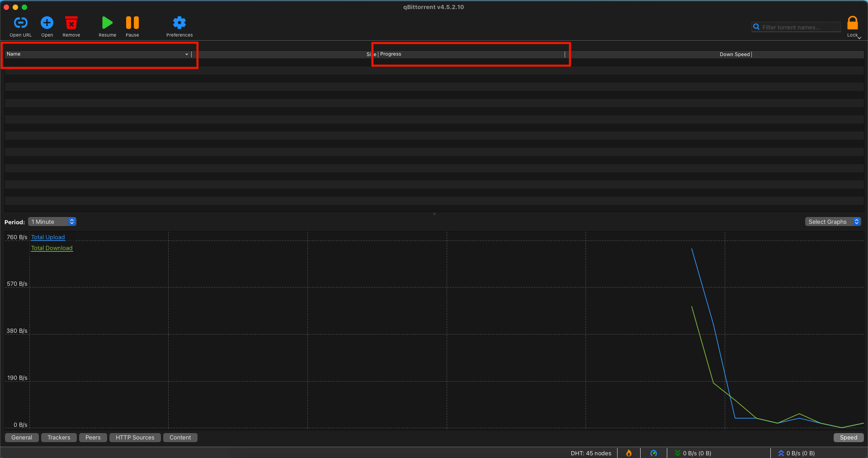The height and width of the screenshot is (458, 868).
Task: Click the green fullscreen window button
Action: click(x=24, y=7)
